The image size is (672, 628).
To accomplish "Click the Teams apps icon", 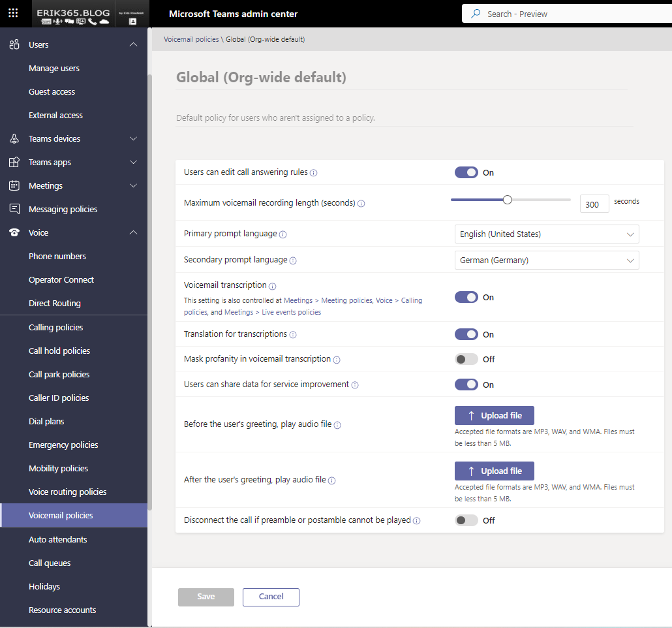I will (x=14, y=162).
